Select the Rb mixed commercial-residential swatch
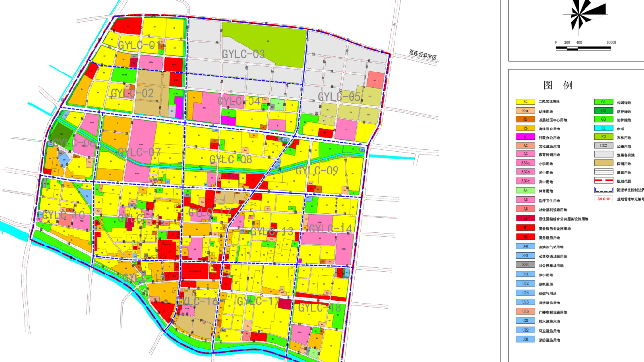 (x=525, y=128)
